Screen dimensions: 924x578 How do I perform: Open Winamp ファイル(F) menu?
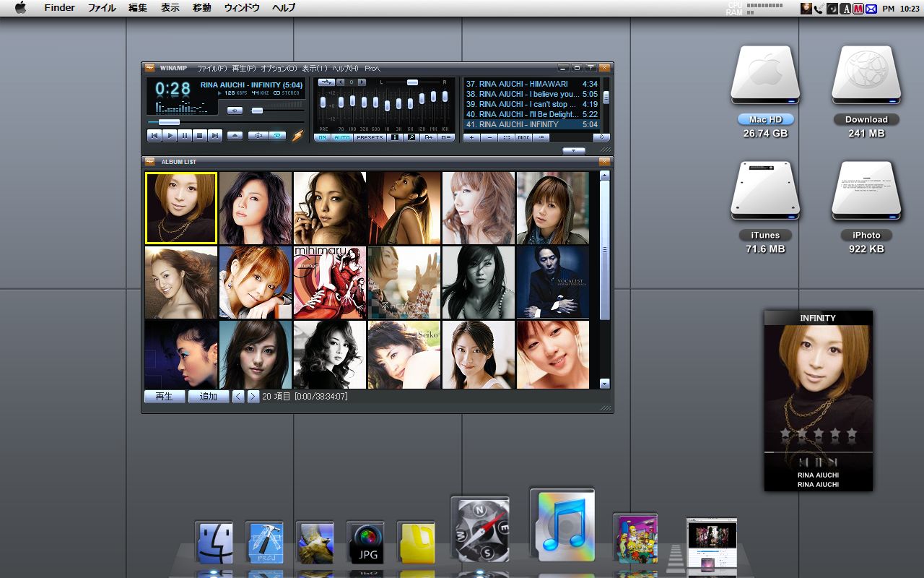pyautogui.click(x=212, y=68)
